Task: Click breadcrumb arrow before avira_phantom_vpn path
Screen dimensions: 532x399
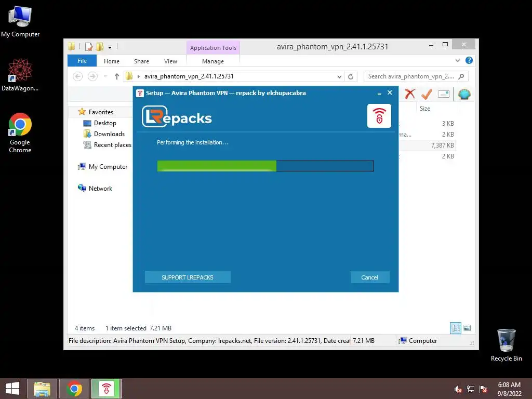Action: coord(138,76)
